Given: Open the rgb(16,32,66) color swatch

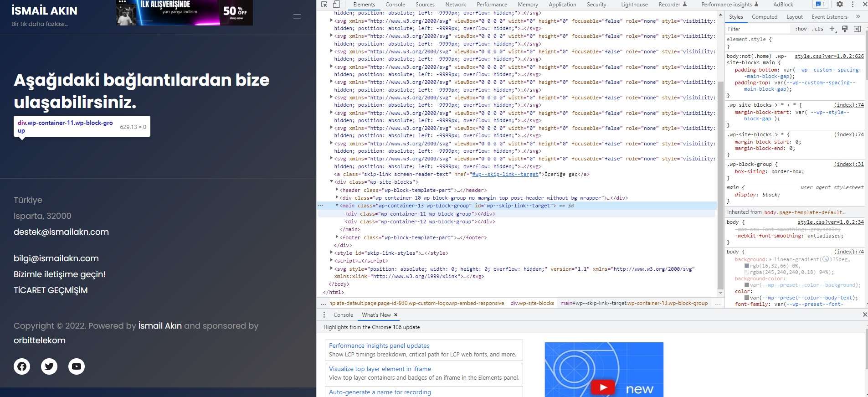Looking at the screenshot, I should tap(747, 266).
